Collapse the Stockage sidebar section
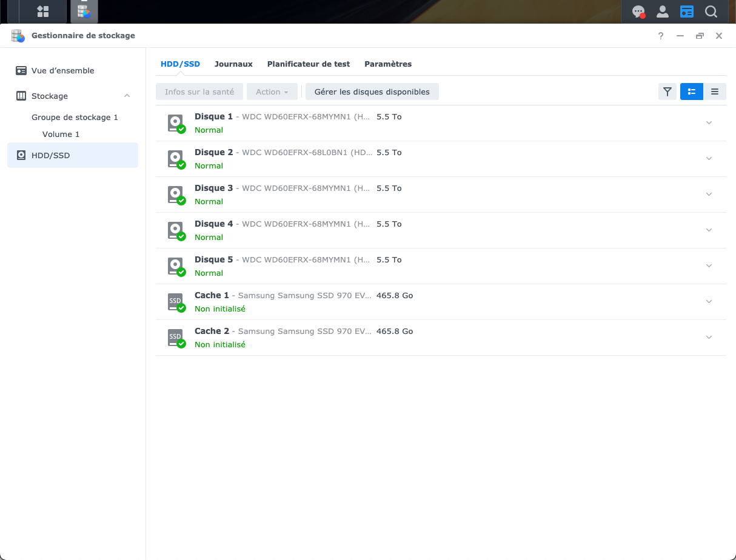Screen dimensions: 736x560 click(127, 96)
